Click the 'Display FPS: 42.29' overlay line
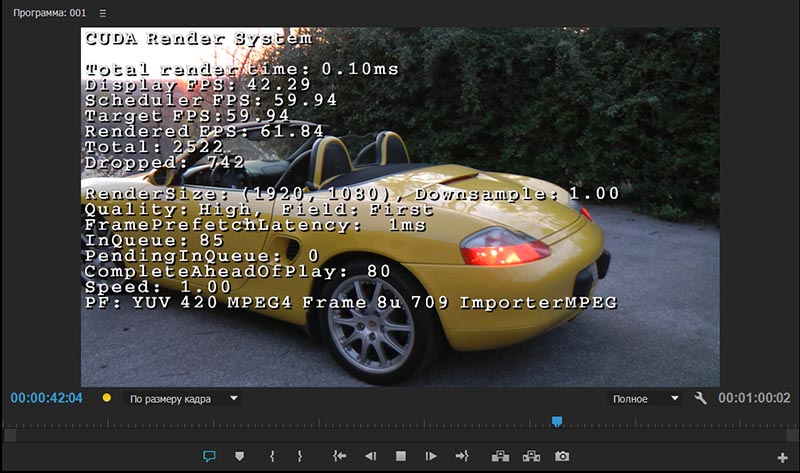 pyautogui.click(x=198, y=85)
